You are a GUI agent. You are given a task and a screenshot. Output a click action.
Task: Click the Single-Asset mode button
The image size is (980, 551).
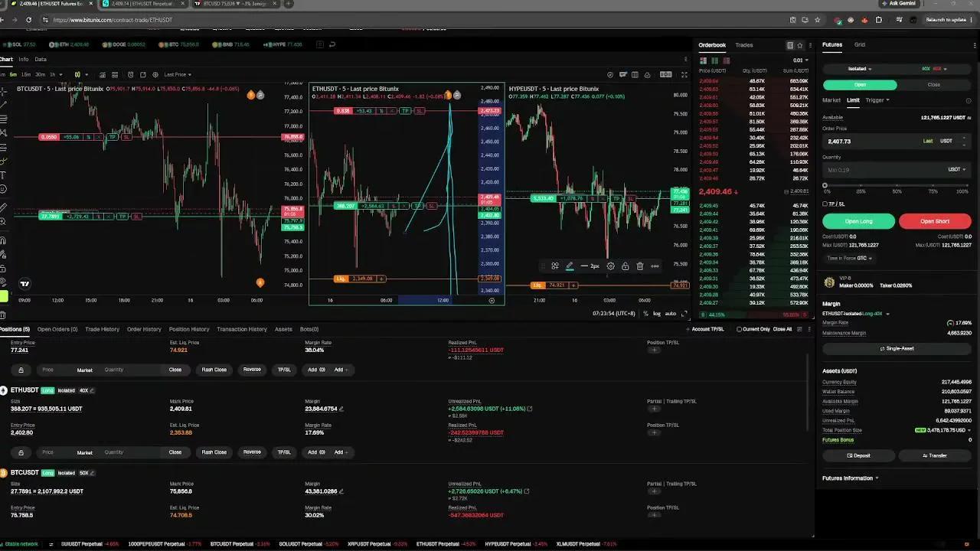pos(897,348)
